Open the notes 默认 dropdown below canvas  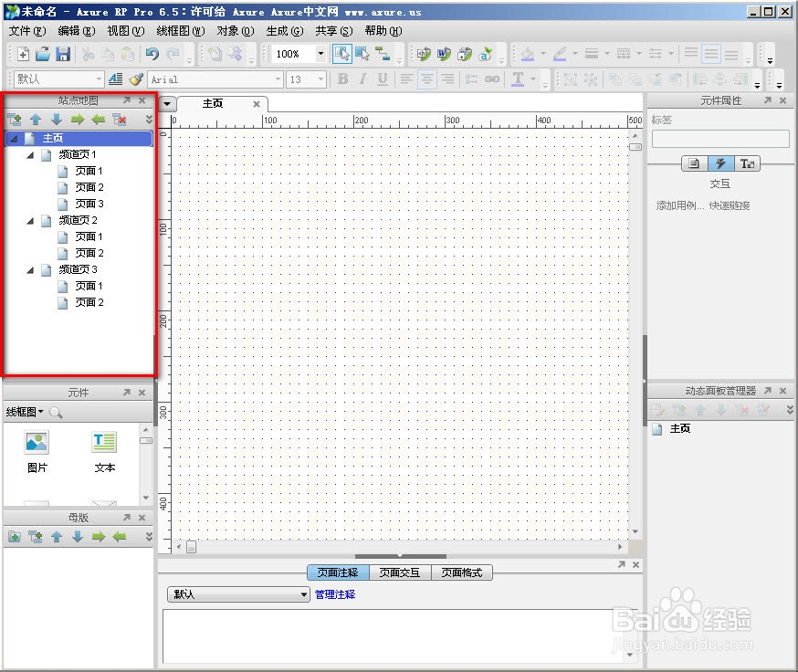tap(238, 594)
